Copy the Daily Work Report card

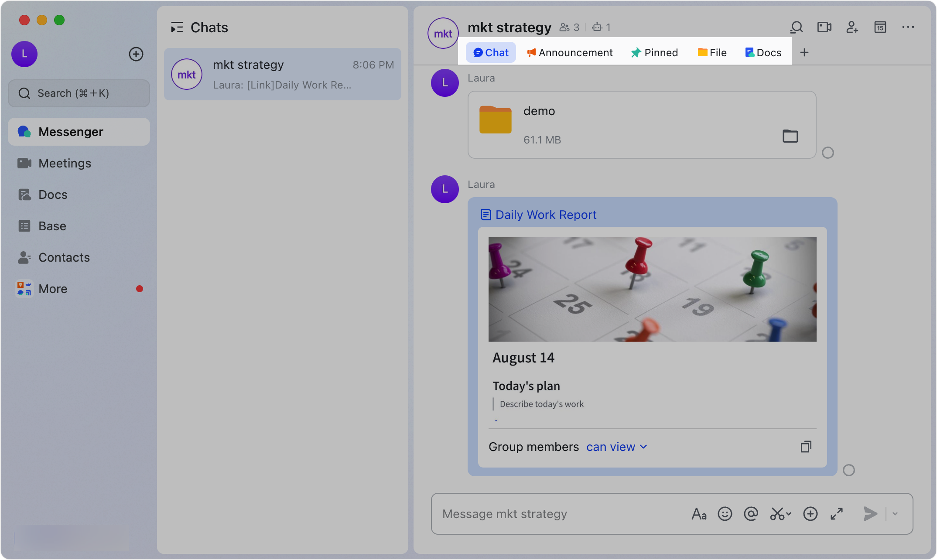(x=806, y=447)
